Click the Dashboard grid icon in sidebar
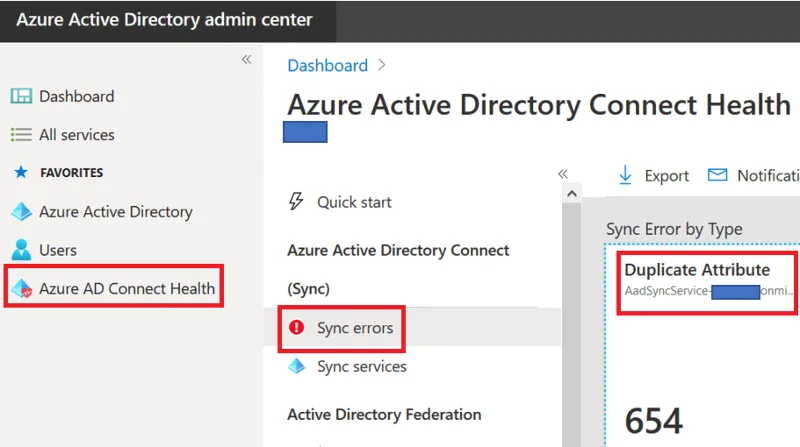This screenshot has width=800, height=447. 21,96
